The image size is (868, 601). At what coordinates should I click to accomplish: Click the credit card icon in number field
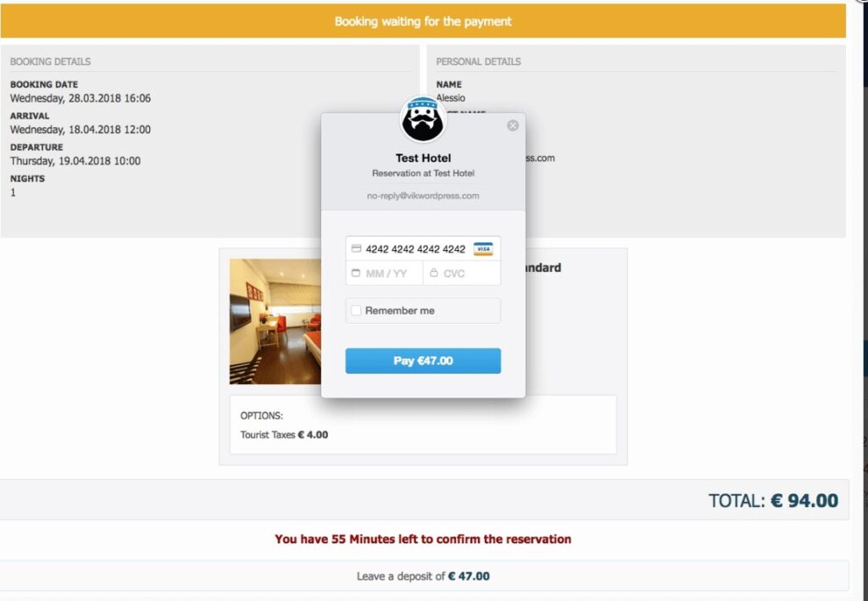click(x=356, y=248)
